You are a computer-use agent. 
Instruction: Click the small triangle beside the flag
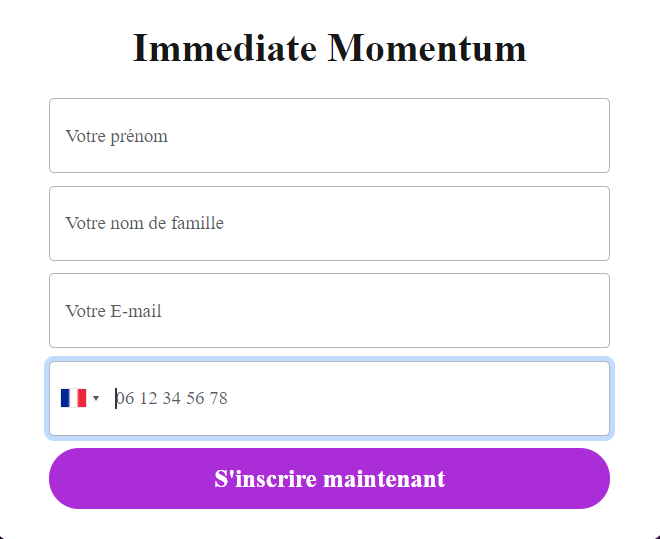pos(96,398)
